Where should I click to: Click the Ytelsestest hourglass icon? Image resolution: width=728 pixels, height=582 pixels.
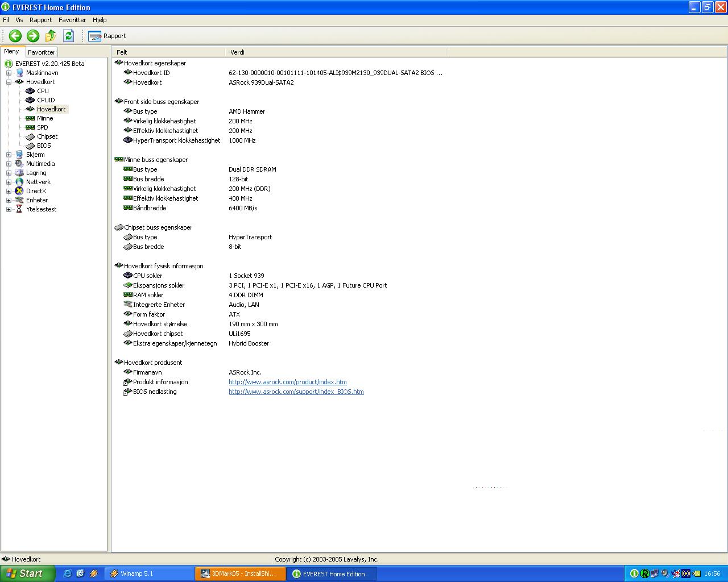tap(19, 209)
